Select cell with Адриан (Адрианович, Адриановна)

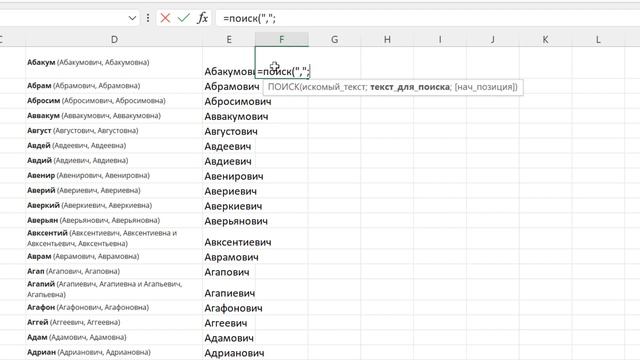click(x=114, y=352)
